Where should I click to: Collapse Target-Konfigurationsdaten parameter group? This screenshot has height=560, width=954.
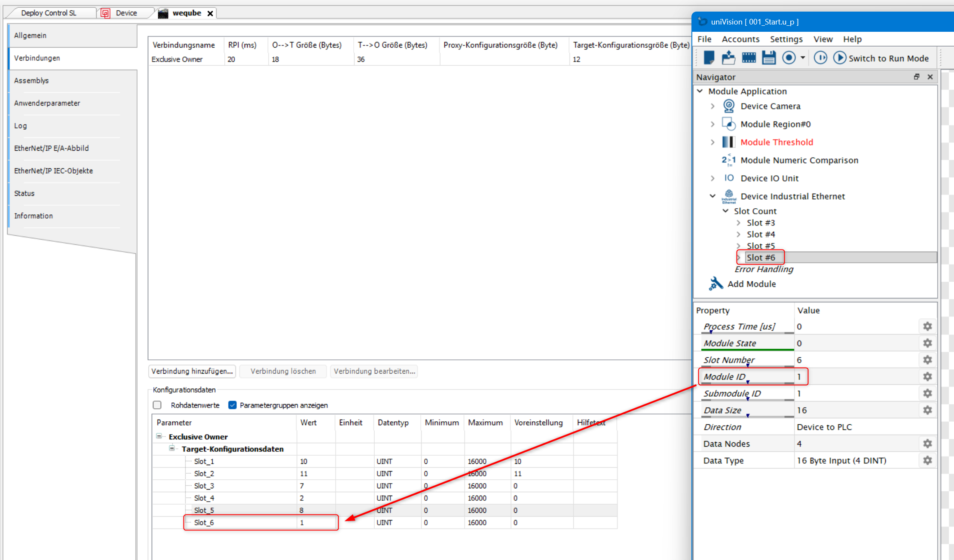[x=172, y=448]
